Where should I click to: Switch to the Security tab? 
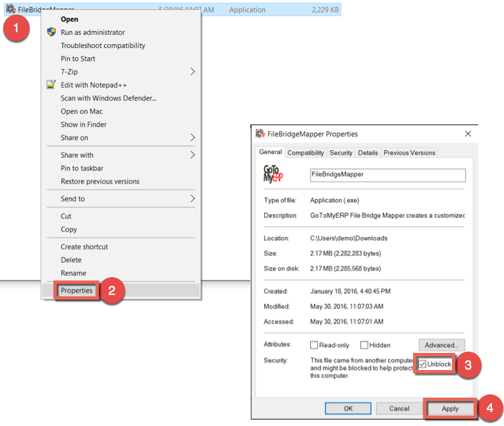[x=341, y=153]
